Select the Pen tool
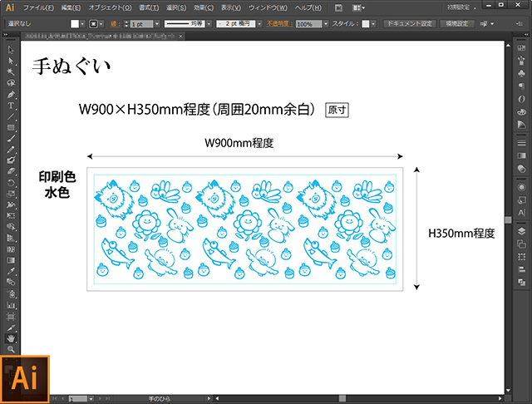 tap(11, 94)
